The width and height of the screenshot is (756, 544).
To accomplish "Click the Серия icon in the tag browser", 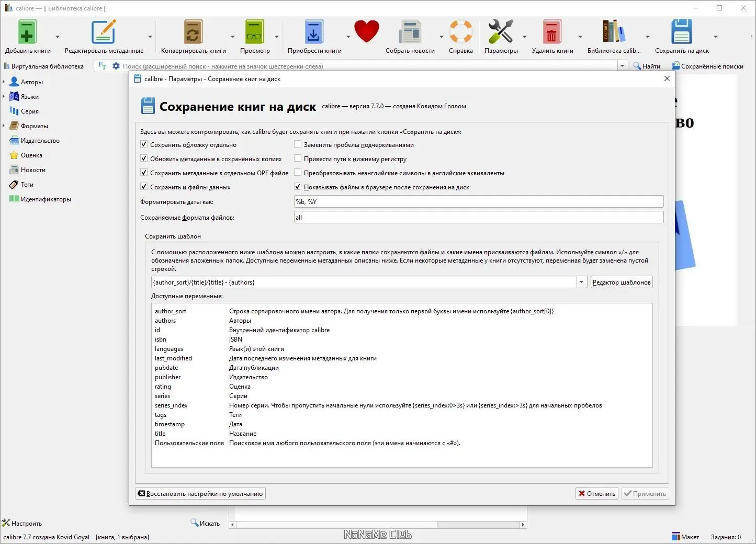I will [x=14, y=111].
